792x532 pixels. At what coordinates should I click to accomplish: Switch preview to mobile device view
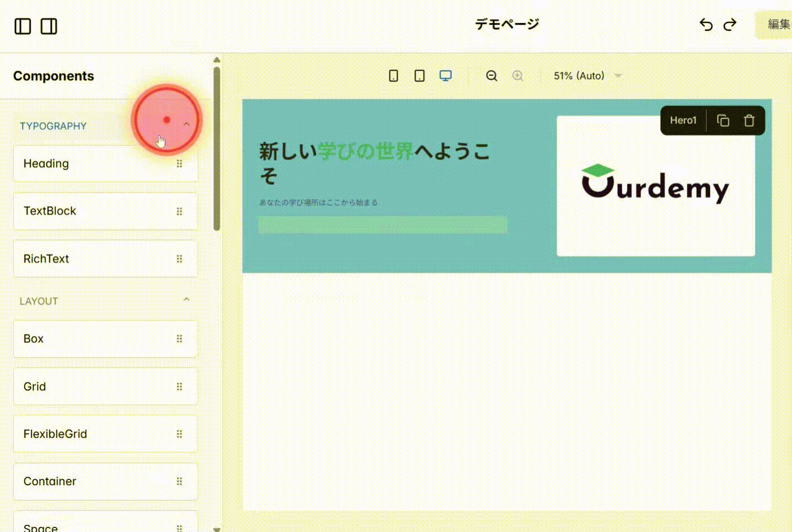[x=393, y=75]
